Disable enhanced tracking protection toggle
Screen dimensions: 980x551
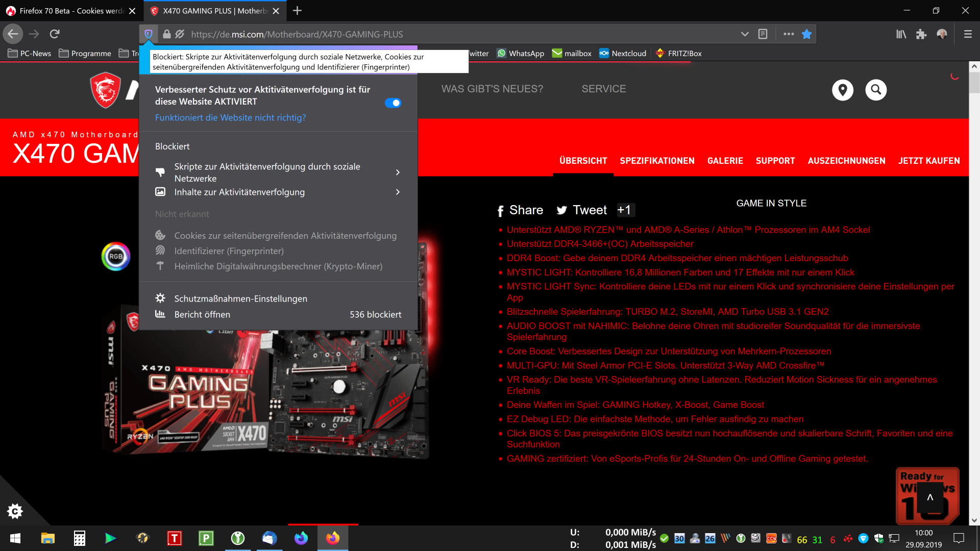393,103
